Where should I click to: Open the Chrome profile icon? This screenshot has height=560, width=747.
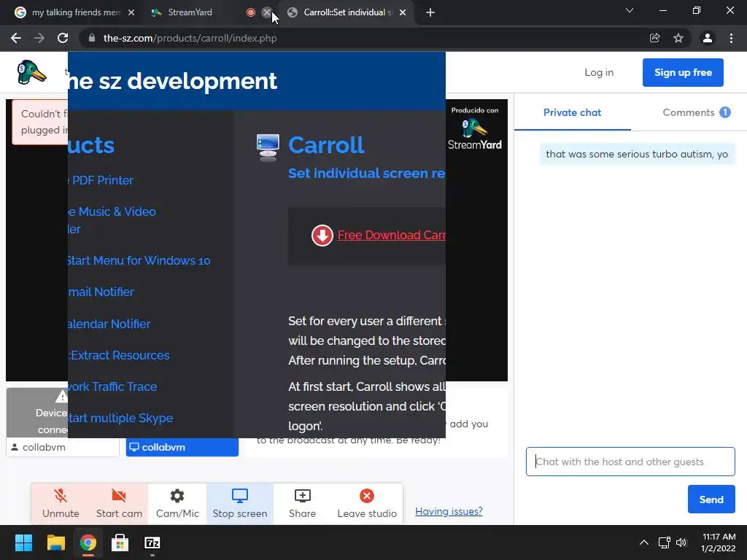708,38
